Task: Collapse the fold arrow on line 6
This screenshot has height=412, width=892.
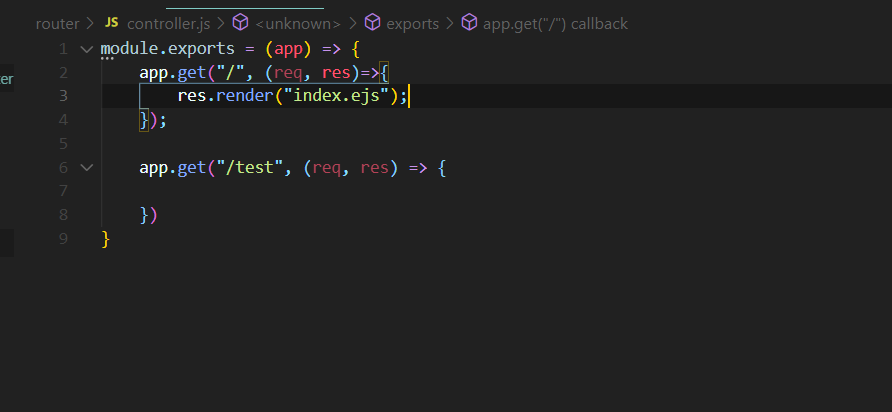Action: (86, 167)
